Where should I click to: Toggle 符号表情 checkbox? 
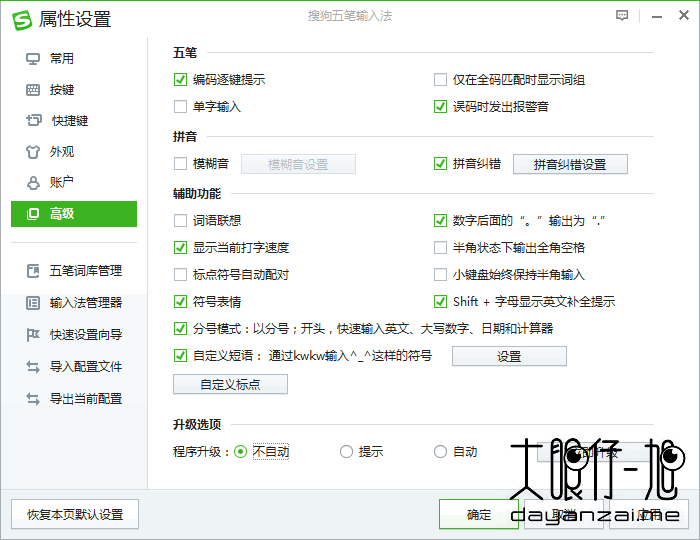(x=180, y=302)
